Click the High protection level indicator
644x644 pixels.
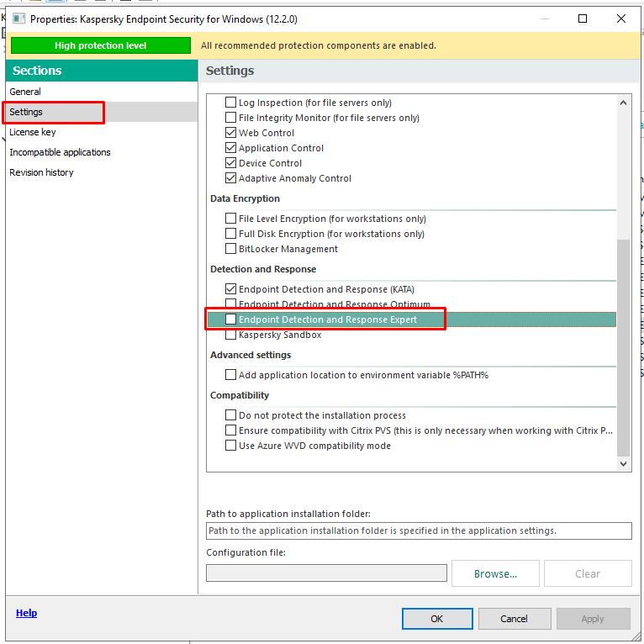[x=101, y=45]
